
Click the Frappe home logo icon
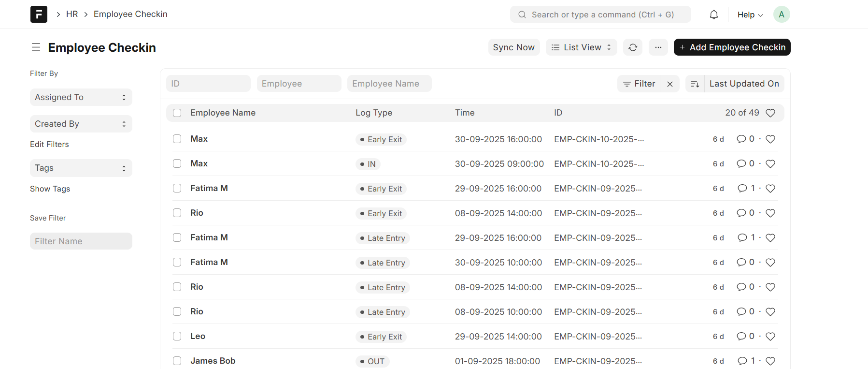pos(39,15)
